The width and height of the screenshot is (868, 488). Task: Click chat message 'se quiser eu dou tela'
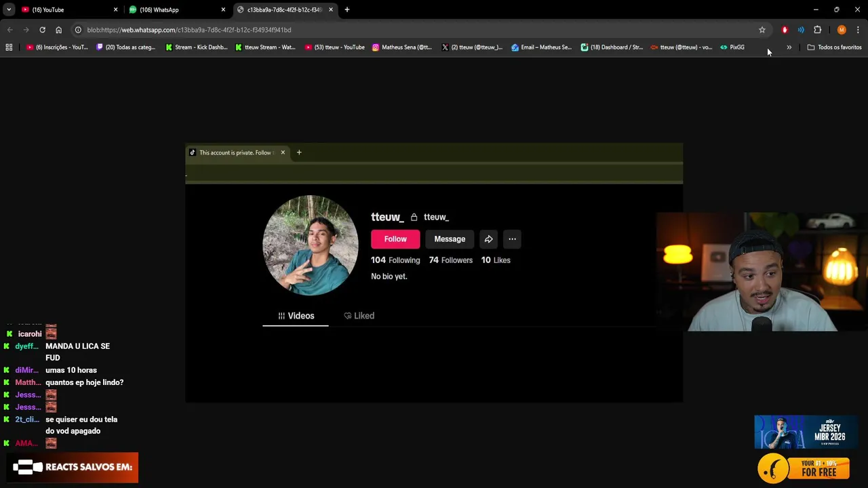pyautogui.click(x=81, y=420)
